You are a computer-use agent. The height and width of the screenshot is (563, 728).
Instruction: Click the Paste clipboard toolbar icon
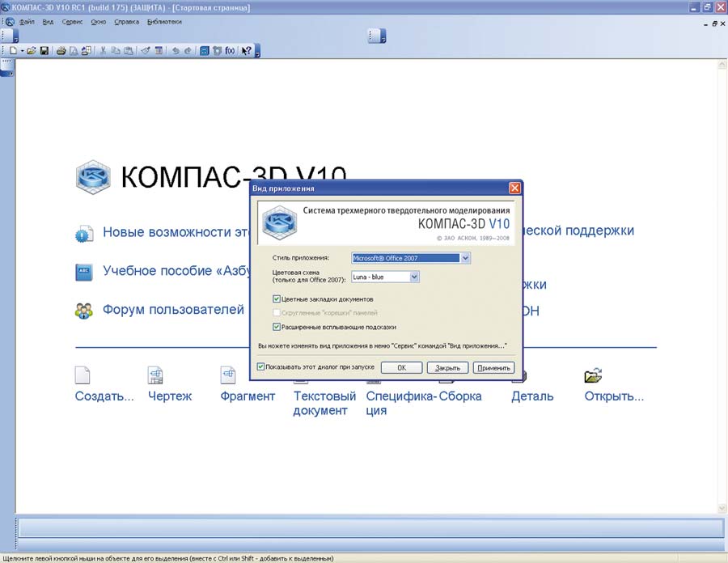coord(129,51)
